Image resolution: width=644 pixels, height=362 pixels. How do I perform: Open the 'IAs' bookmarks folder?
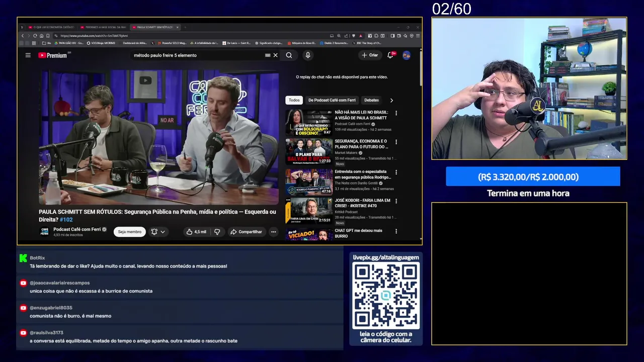pos(46,43)
